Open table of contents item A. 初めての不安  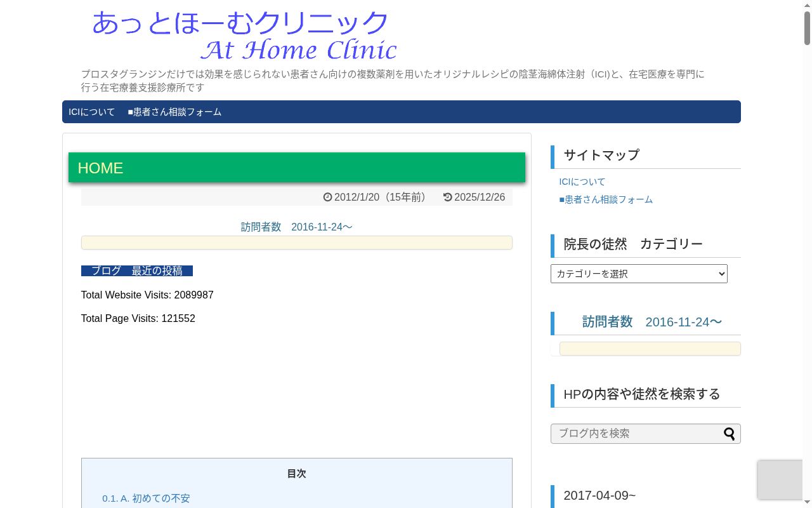tap(146, 498)
